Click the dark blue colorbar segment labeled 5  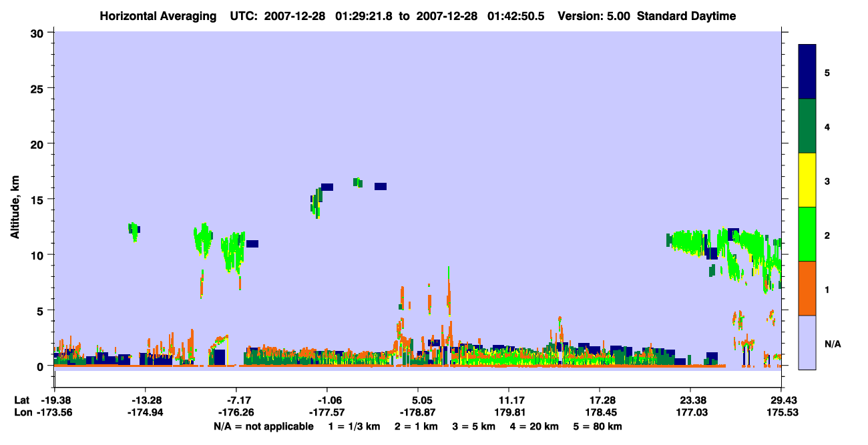(807, 72)
